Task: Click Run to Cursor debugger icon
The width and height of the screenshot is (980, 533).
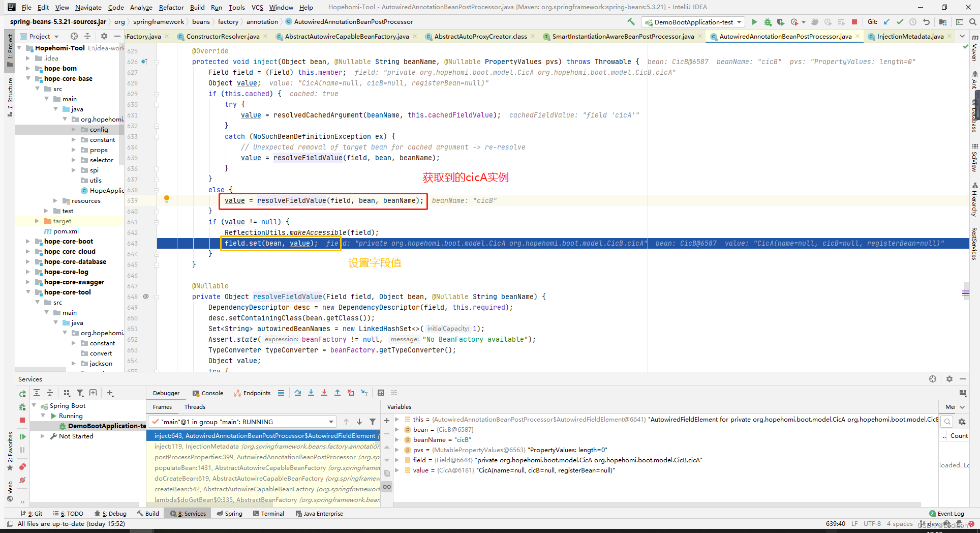Action: [364, 393]
